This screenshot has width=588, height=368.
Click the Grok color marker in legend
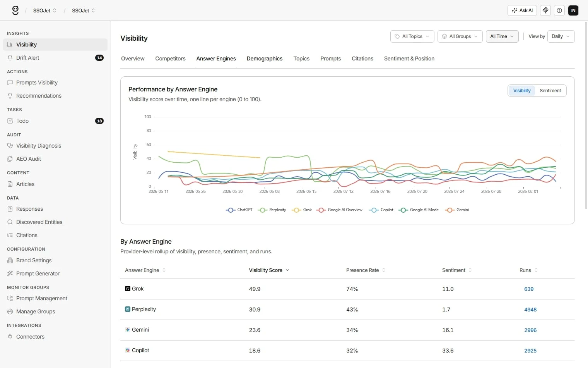tap(296, 210)
